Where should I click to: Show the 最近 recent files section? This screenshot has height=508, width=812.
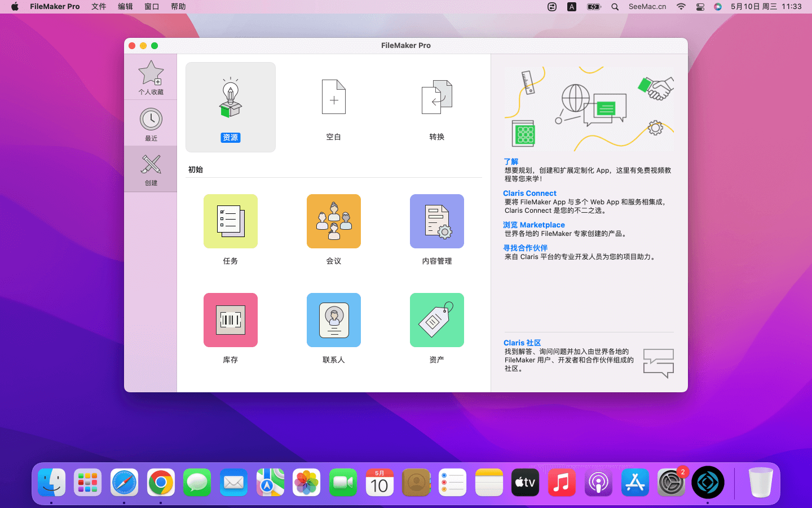point(151,124)
